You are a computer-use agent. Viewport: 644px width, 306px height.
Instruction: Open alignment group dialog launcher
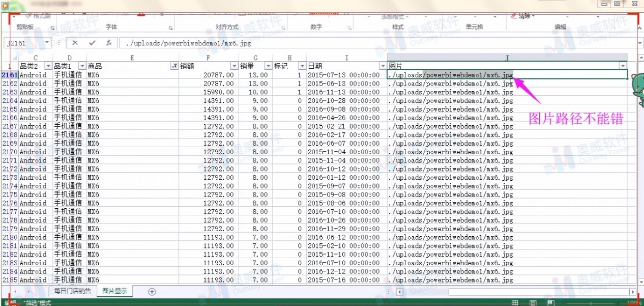284,28
